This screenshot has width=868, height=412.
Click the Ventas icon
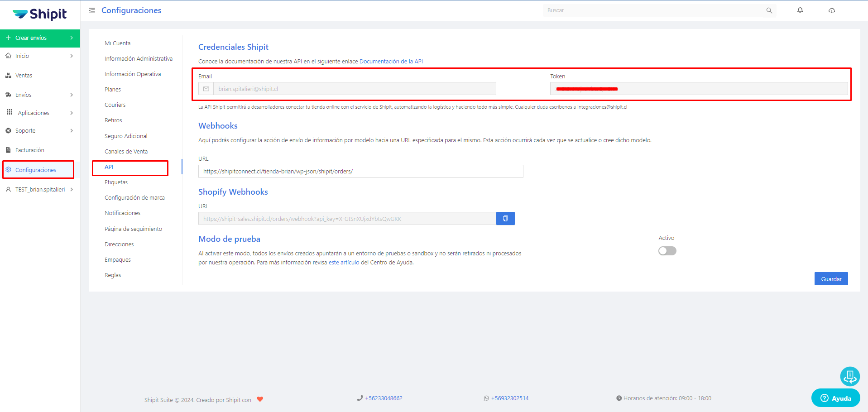coord(8,75)
